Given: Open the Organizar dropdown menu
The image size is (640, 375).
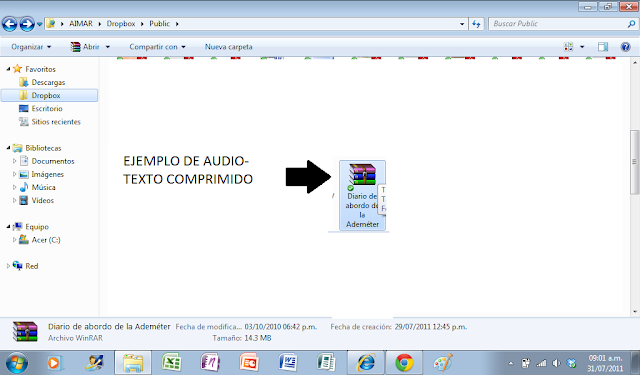Looking at the screenshot, I should point(31,47).
